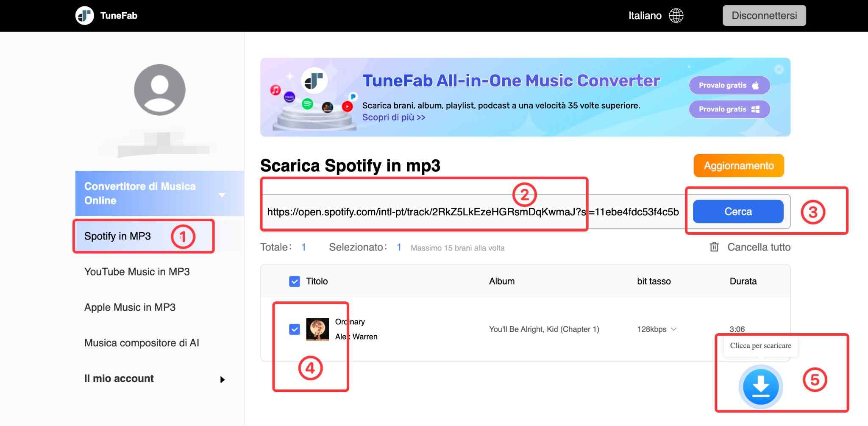The image size is (868, 426).
Task: Open the 128kbps bitrate dropdown
Action: (657, 329)
